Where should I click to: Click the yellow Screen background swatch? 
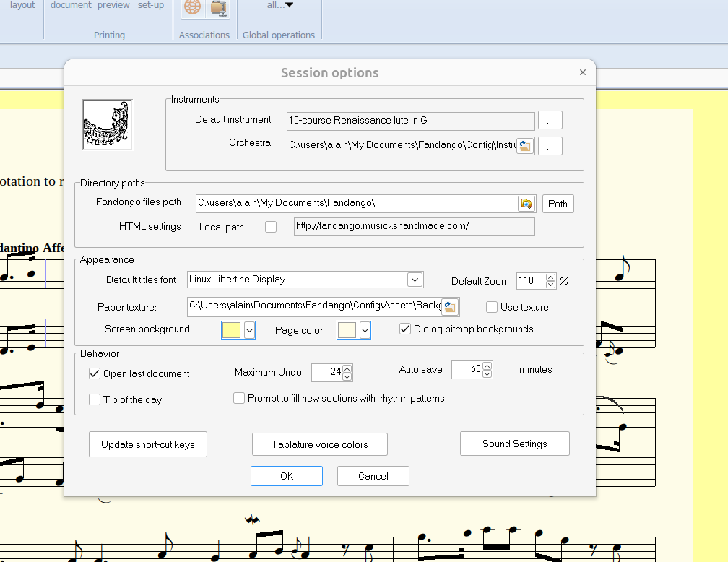point(231,330)
